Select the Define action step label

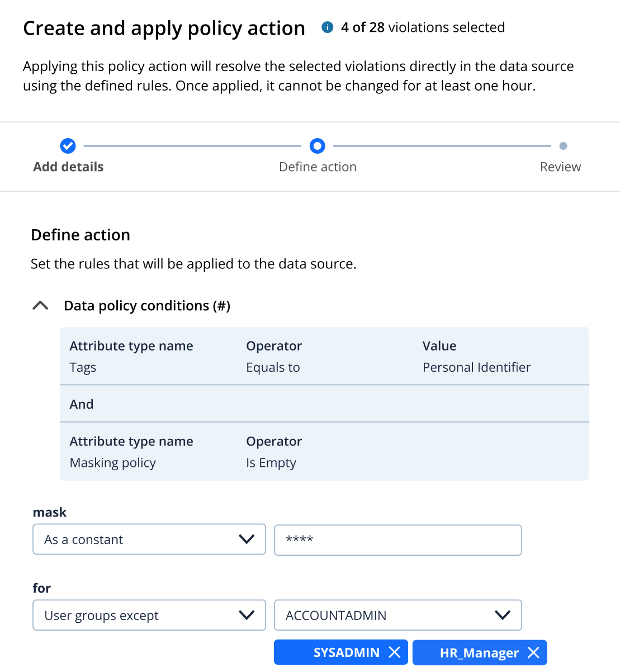point(318,167)
